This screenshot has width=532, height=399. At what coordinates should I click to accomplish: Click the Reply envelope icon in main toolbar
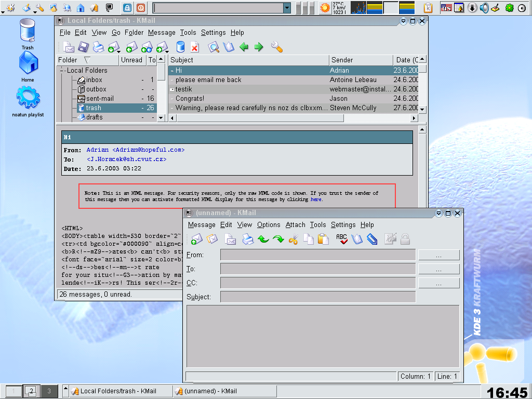(x=131, y=47)
